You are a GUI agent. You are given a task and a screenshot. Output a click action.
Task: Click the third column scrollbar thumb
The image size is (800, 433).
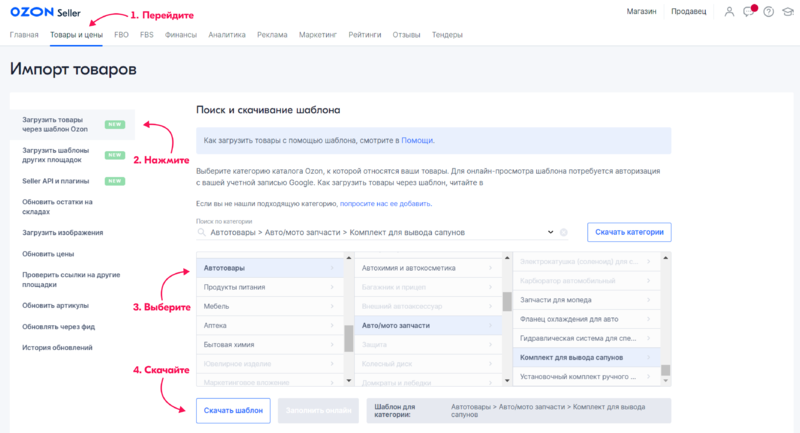(665, 370)
